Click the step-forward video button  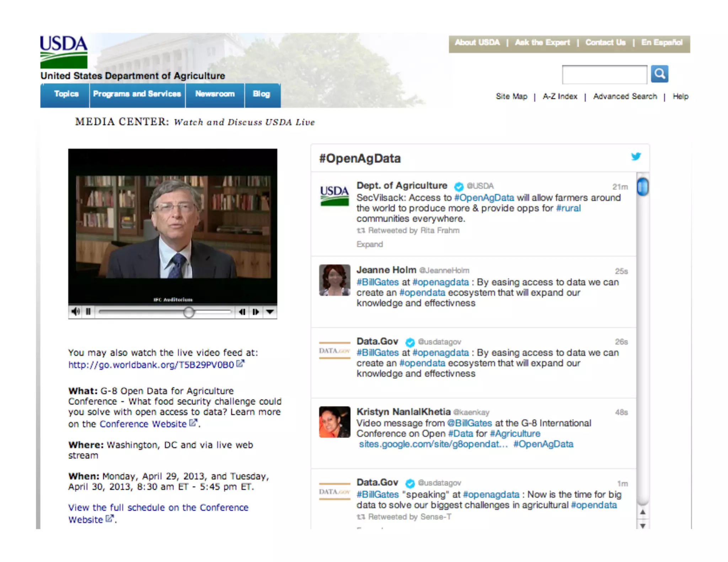tap(256, 312)
